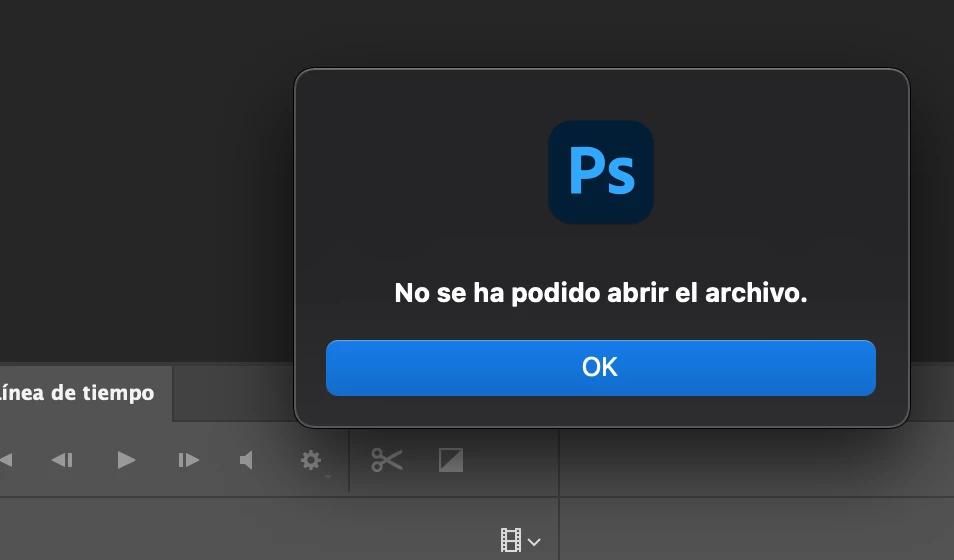Click OK to dismiss the error dialog
The image size is (954, 560).
601,368
